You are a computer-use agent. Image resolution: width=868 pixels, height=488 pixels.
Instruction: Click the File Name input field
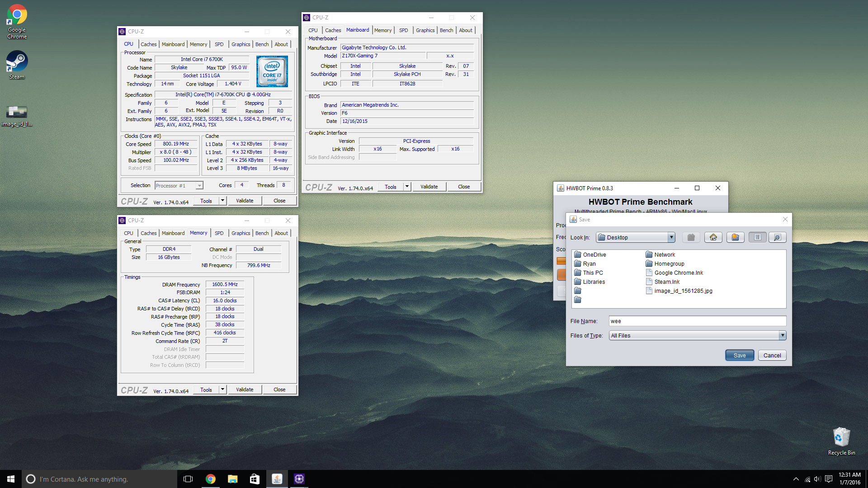tap(697, 321)
